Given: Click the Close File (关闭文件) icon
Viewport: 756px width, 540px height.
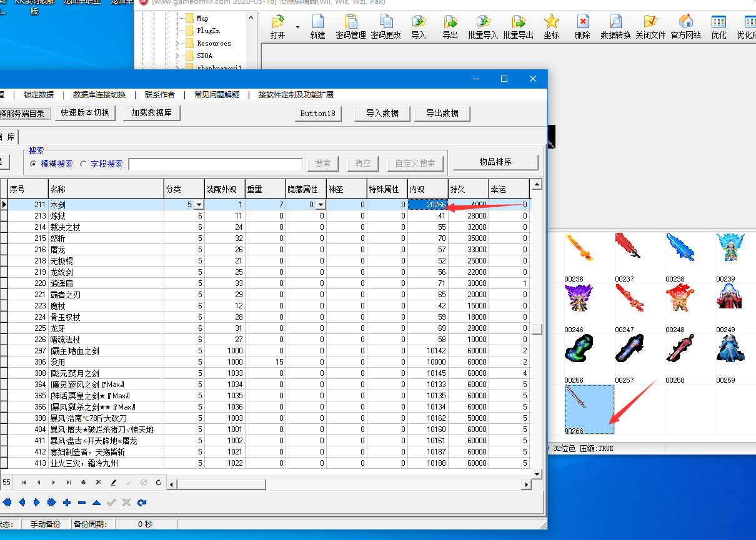Looking at the screenshot, I should [x=650, y=27].
